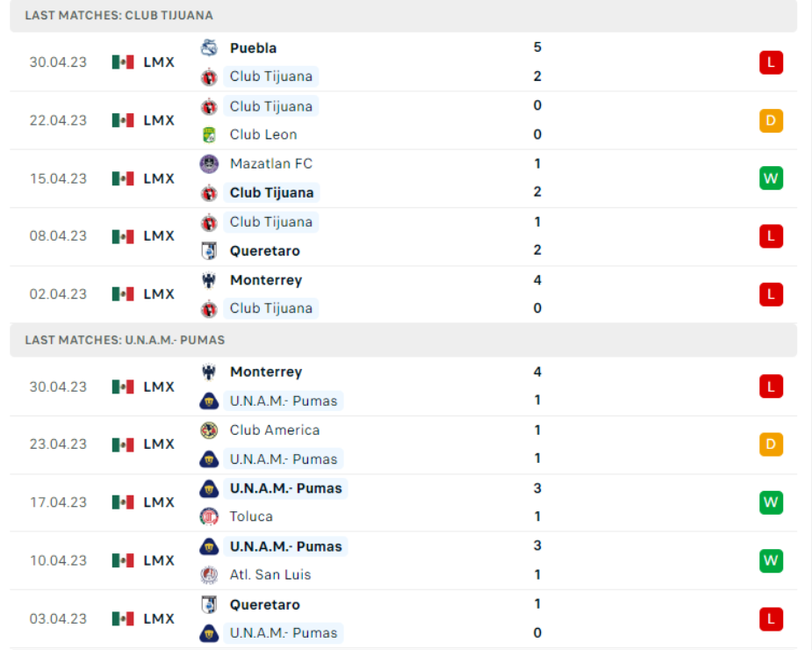Viewport: 812px width, 650px height.
Task: Click the Club America crest icon
Action: tap(209, 430)
